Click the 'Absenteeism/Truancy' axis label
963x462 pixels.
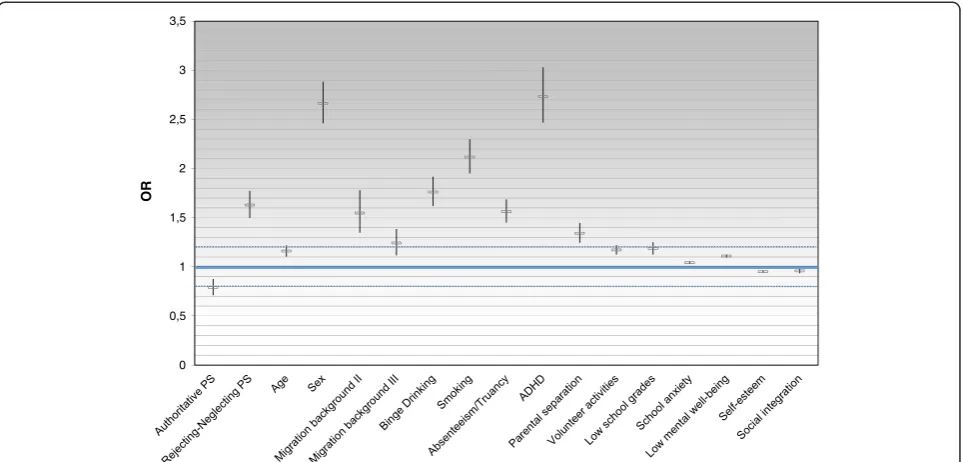pyautogui.click(x=469, y=416)
